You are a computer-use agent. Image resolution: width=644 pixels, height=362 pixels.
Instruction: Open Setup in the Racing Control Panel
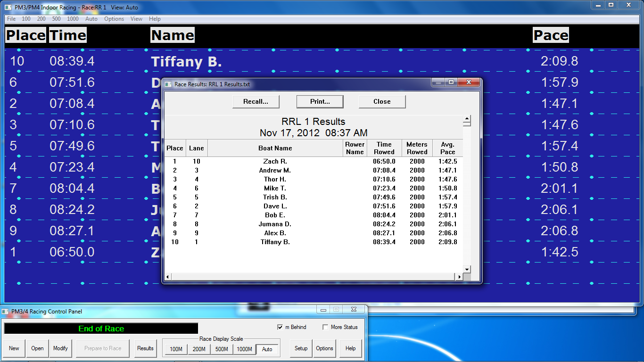(301, 348)
